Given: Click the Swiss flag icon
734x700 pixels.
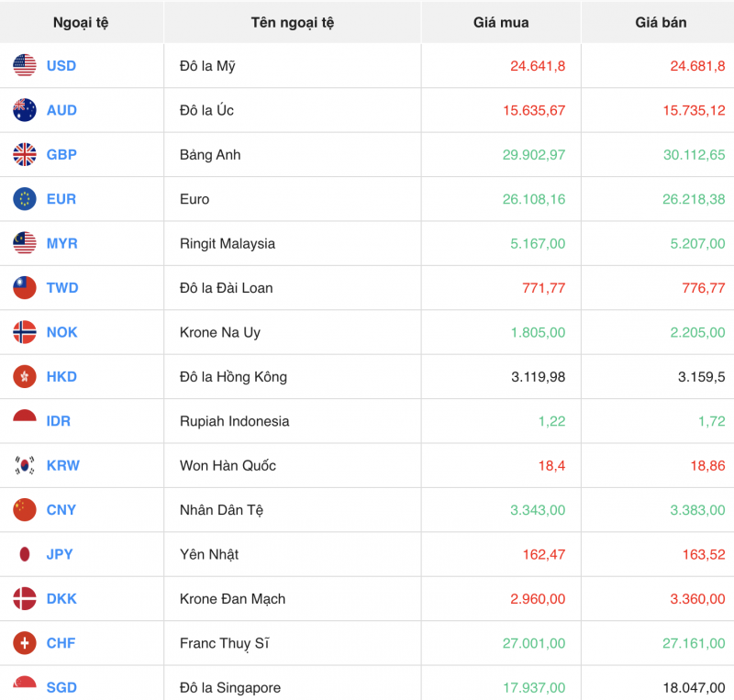Looking at the screenshot, I should pyautogui.click(x=25, y=643).
